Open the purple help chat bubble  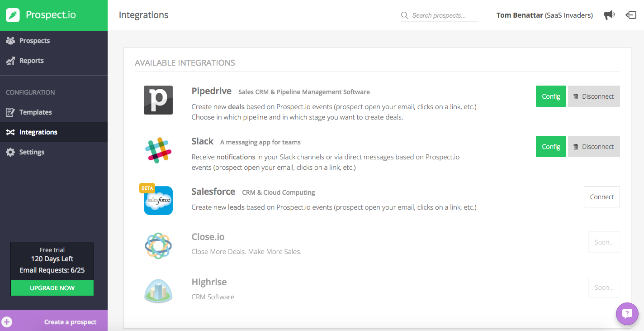click(627, 314)
